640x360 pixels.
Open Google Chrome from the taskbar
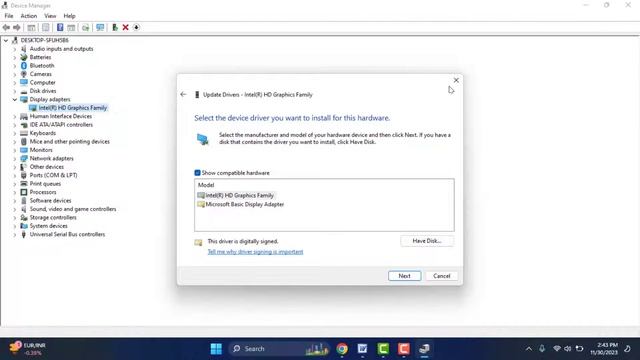click(342, 349)
